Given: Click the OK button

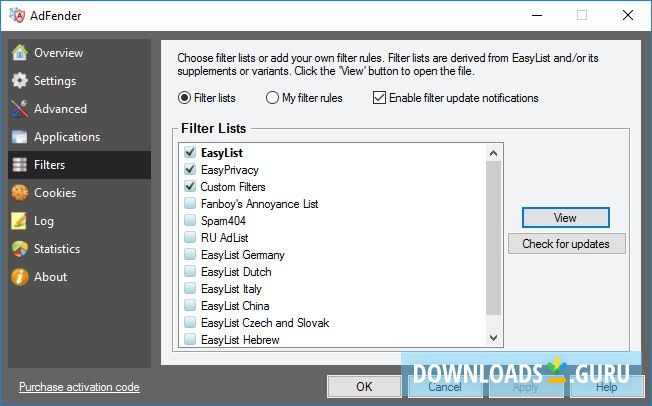Looking at the screenshot, I should coord(364,386).
